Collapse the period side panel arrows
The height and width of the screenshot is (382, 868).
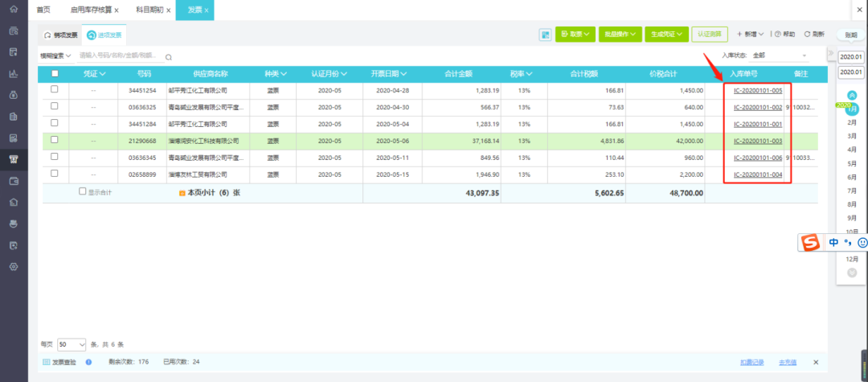[830, 52]
